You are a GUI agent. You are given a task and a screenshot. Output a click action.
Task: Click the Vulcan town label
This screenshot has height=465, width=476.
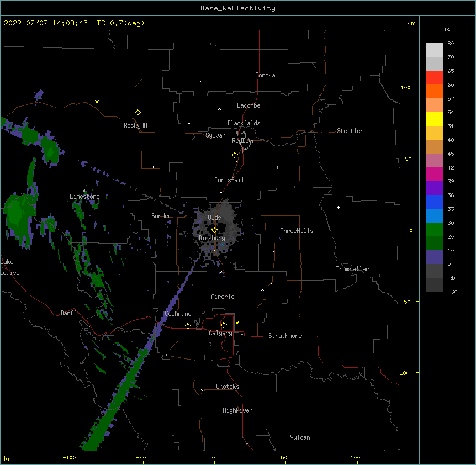[300, 437]
